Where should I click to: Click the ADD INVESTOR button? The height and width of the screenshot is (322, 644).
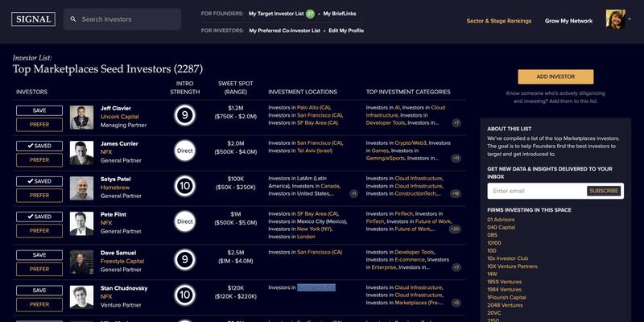[x=555, y=76]
